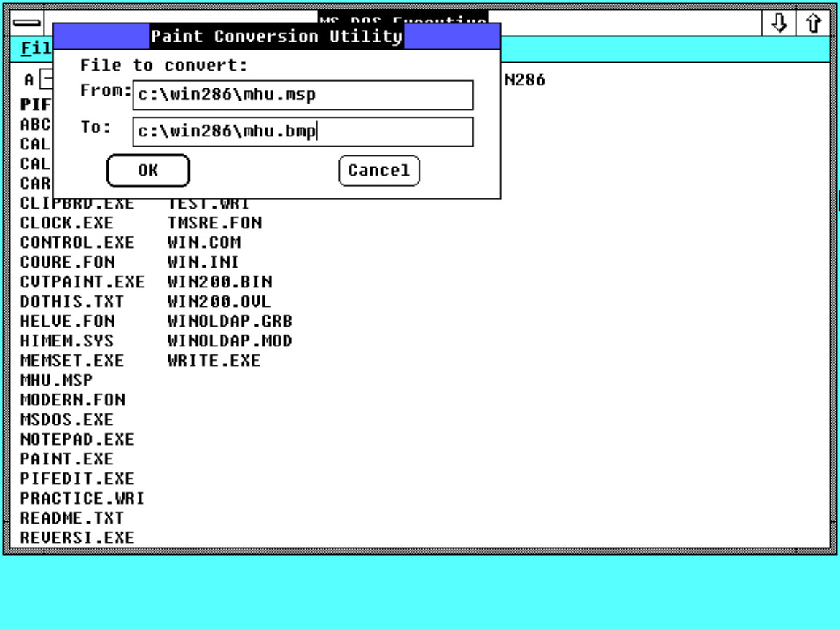Select COURE.FON in file list

(x=68, y=262)
